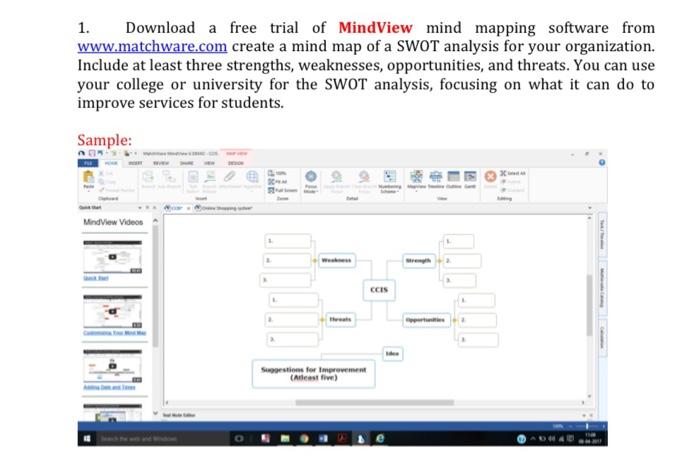This screenshot has height=458, width=700.
Task: Open the Windows Start menu
Action: click(x=87, y=439)
